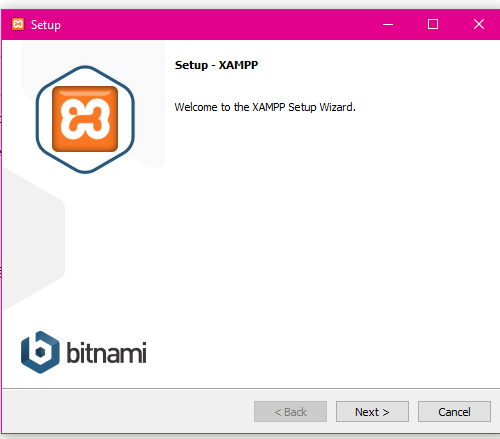Proceed with the Next > button
Image resolution: width=500 pixels, height=439 pixels.
click(372, 412)
